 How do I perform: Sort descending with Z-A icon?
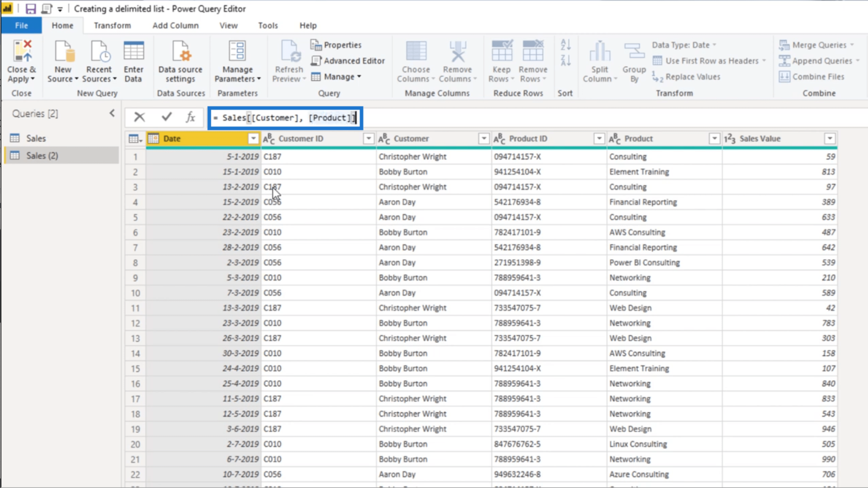coord(566,60)
